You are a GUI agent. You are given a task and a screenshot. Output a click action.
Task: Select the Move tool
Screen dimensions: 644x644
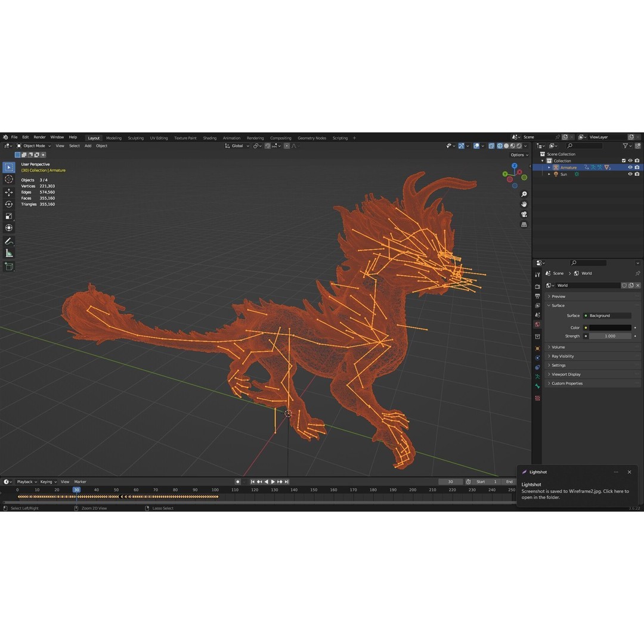click(8, 192)
